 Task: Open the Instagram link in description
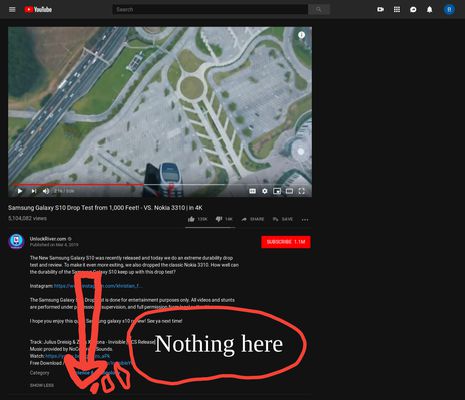(x=98, y=286)
